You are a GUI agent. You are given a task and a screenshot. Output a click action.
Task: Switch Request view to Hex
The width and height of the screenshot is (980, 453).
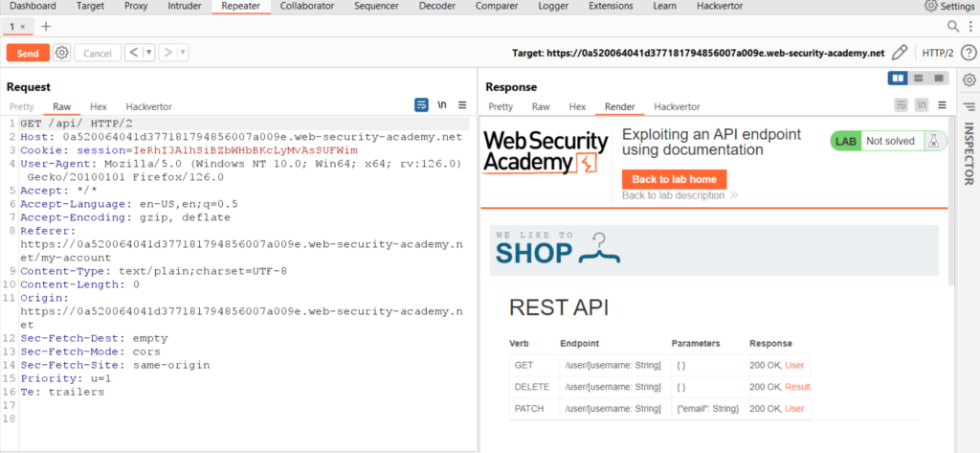(99, 107)
